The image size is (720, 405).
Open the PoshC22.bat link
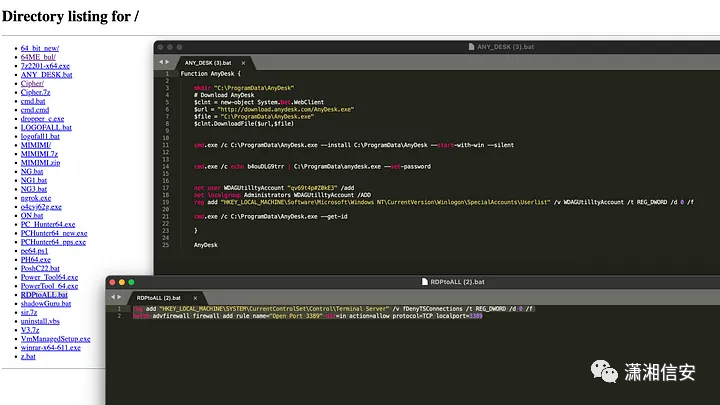coord(40,268)
